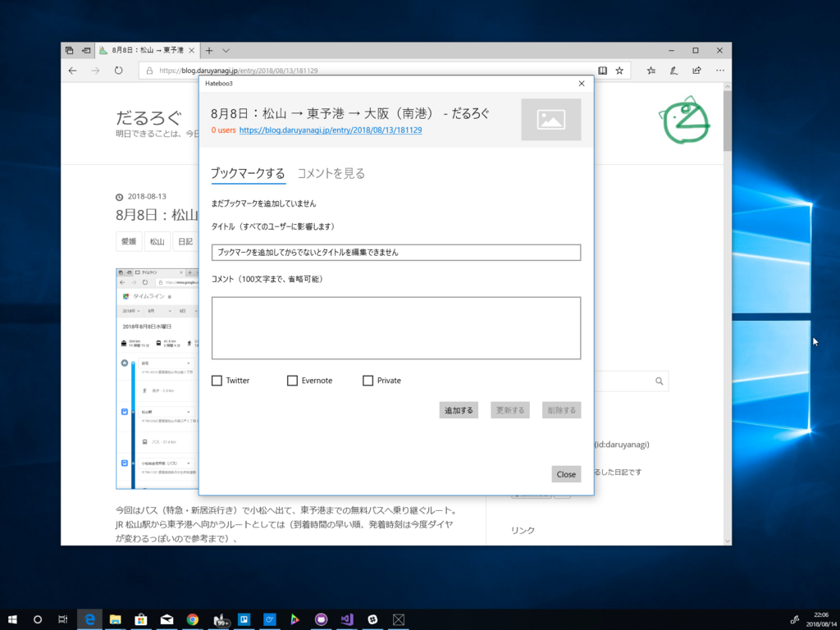Mark the bookmark as Private
Image resolution: width=840 pixels, height=630 pixels.
(367, 380)
